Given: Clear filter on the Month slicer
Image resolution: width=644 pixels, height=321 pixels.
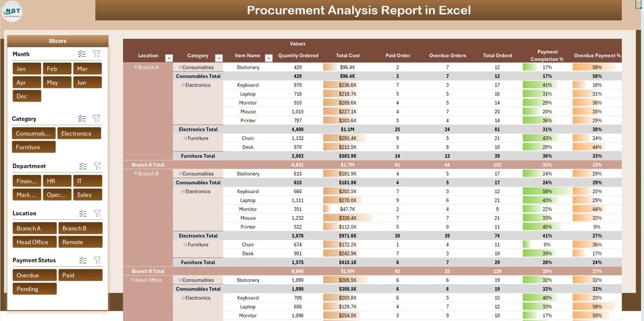Looking at the screenshot, I should tap(97, 54).
